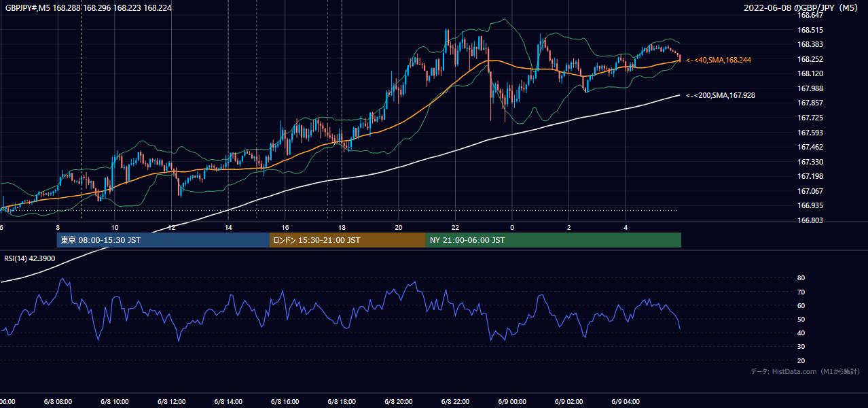Click RSI scale level 50
Viewport: 868px width, 408px height.
(x=801, y=319)
